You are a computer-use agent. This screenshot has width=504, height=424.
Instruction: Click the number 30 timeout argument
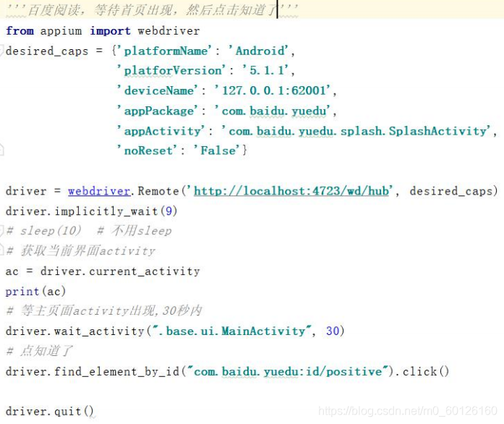tap(333, 331)
